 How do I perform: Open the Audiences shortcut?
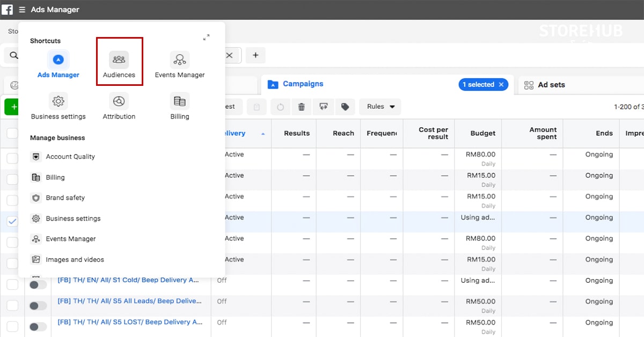(x=119, y=64)
